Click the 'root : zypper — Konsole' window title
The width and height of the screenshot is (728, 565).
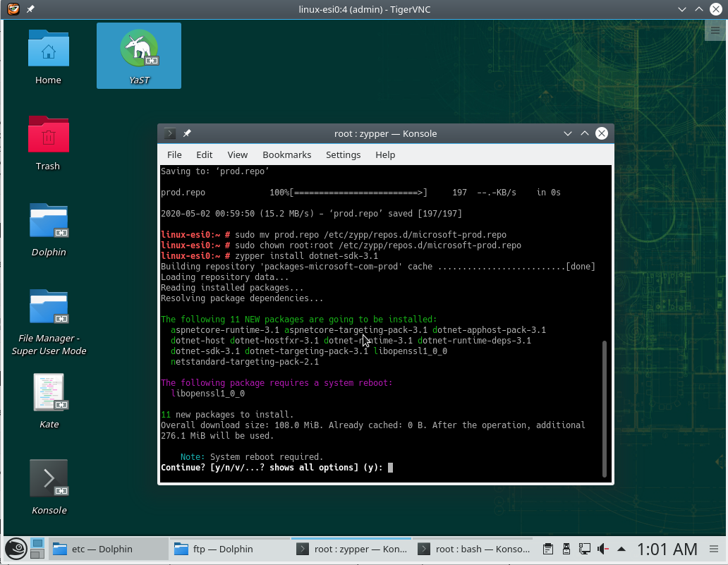(385, 134)
